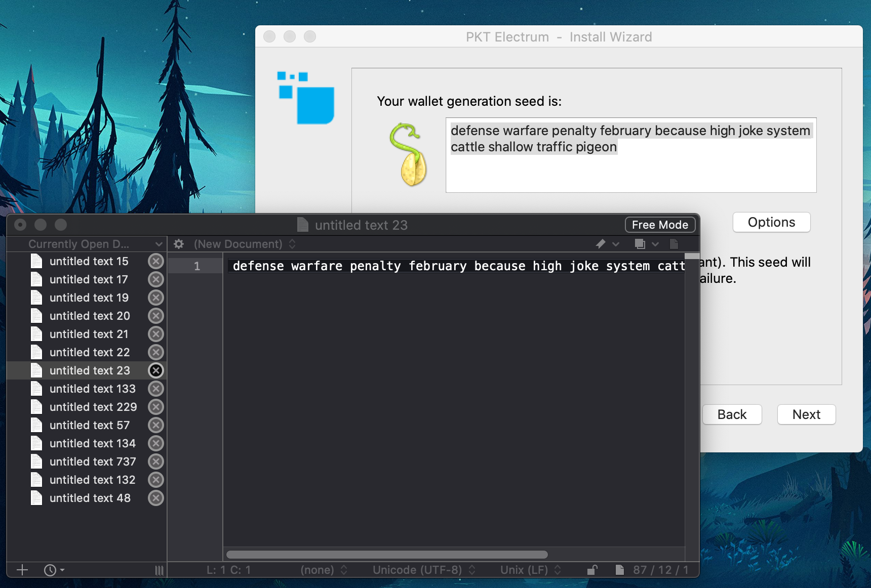Close untitled text 15 in sidebar
This screenshot has width=871, height=588.
(x=156, y=261)
